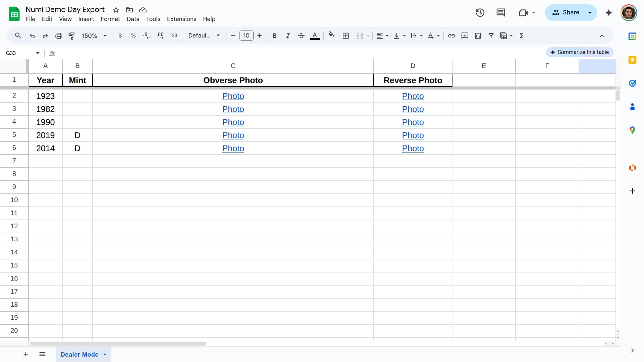Image resolution: width=644 pixels, height=362 pixels.
Task: Toggle strikethrough formatting
Action: tap(301, 36)
